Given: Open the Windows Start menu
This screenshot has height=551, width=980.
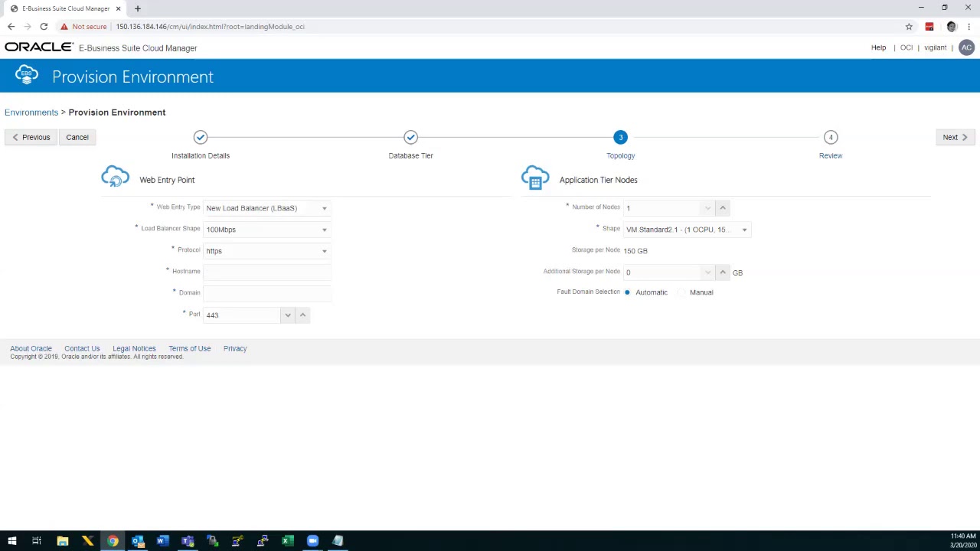Looking at the screenshot, I should pyautogui.click(x=11, y=541).
